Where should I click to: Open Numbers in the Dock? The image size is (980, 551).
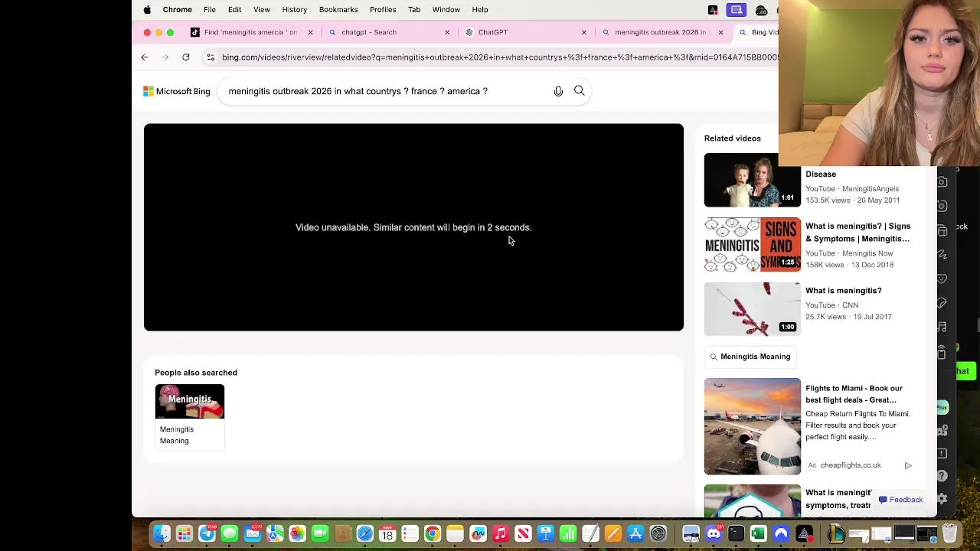(x=568, y=533)
